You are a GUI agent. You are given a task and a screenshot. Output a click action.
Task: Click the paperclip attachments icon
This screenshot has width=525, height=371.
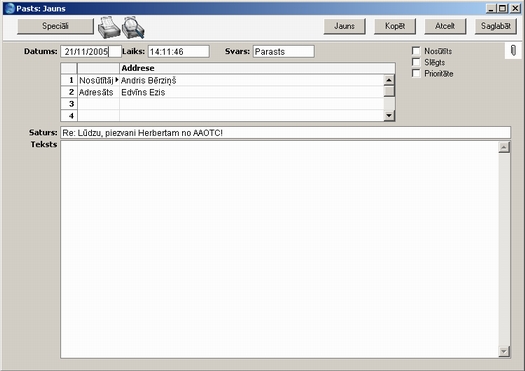coord(513,51)
